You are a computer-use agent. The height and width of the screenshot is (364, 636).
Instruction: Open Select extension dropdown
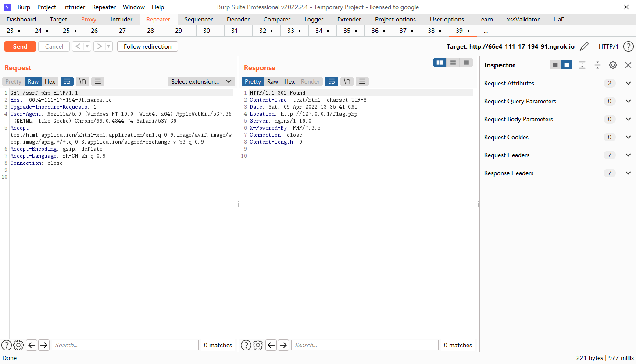pos(201,81)
